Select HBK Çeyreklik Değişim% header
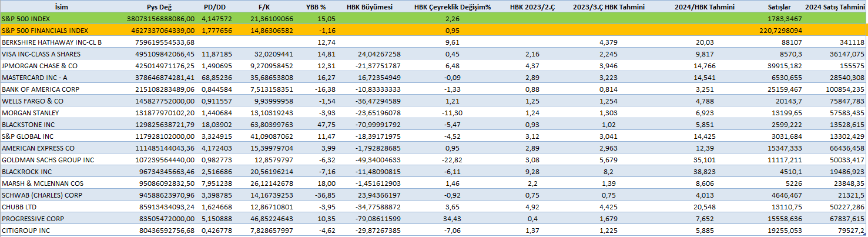 point(453,7)
